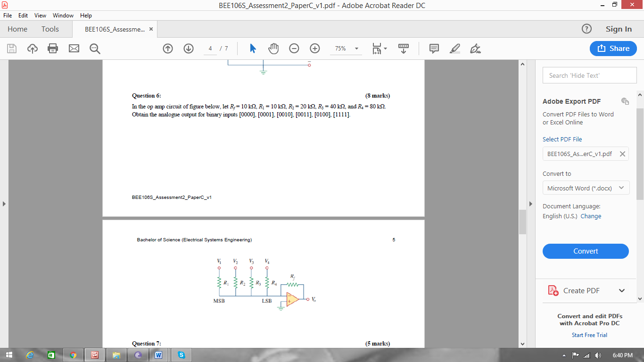Screen dimensions: 644x362
Task: Click the Start Free Trial link
Action: click(589, 335)
